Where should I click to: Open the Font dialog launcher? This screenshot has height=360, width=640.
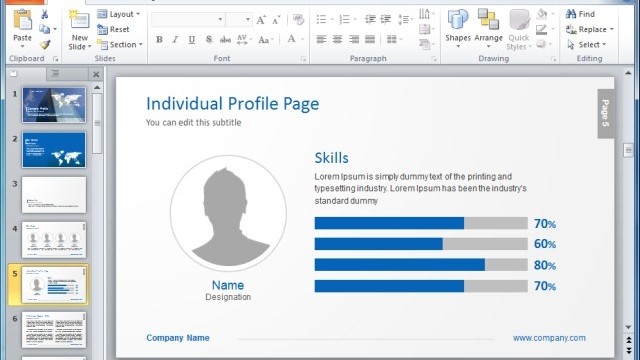(x=303, y=59)
